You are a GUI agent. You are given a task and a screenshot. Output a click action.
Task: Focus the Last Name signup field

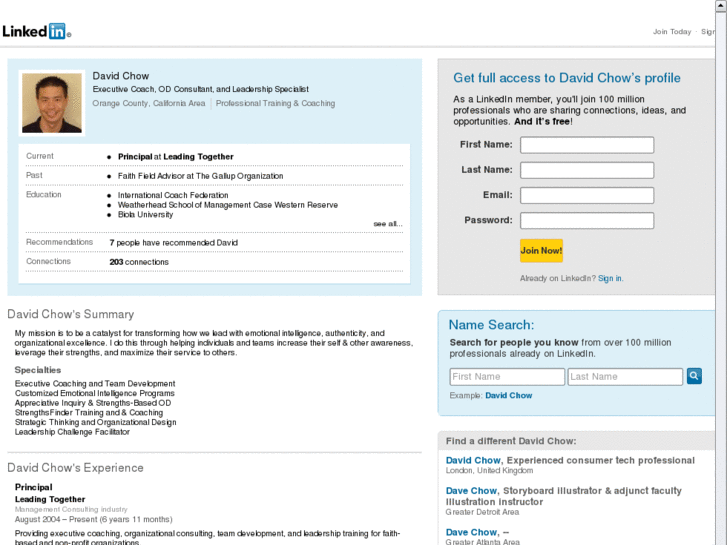coord(587,170)
